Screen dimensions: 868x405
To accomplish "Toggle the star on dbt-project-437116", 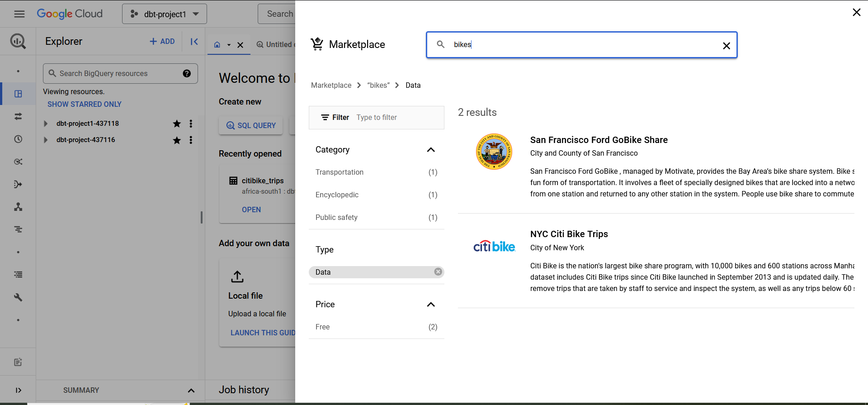I will [x=177, y=140].
